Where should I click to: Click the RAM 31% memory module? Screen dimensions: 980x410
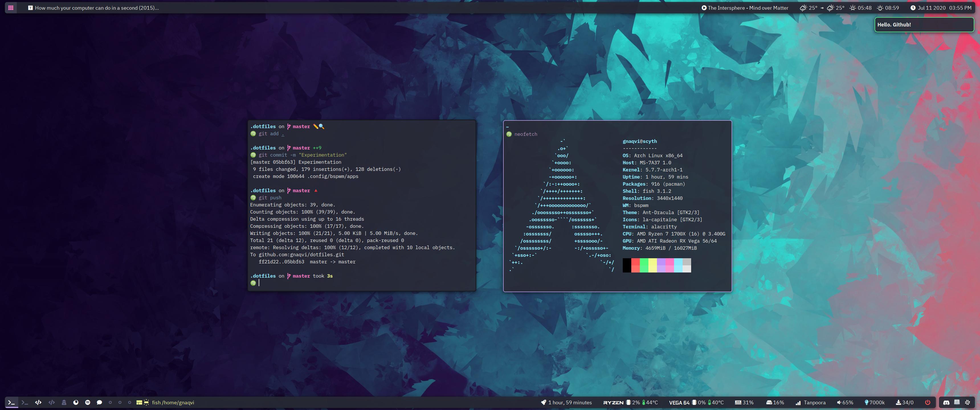(x=744, y=402)
